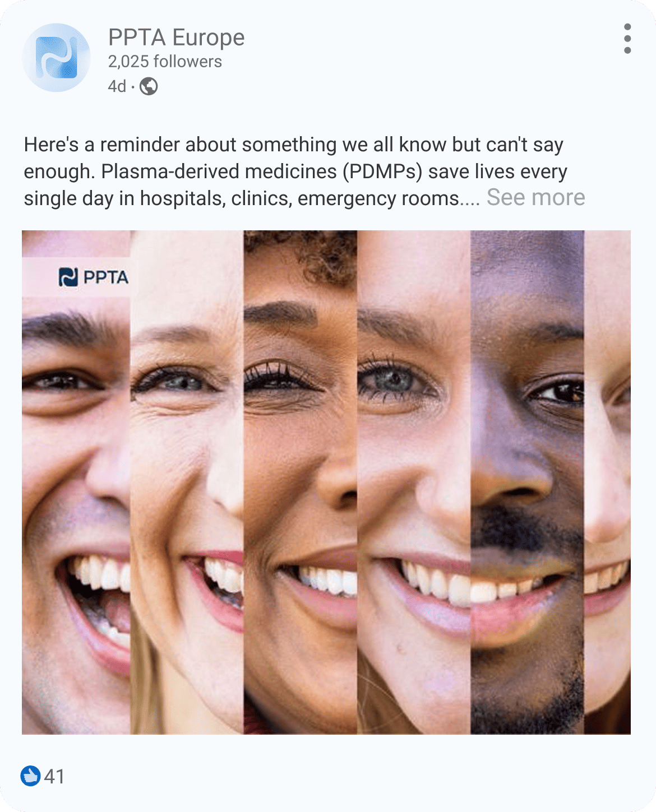
Task: Open the PPTA Europe profile avatar
Action: [x=56, y=58]
